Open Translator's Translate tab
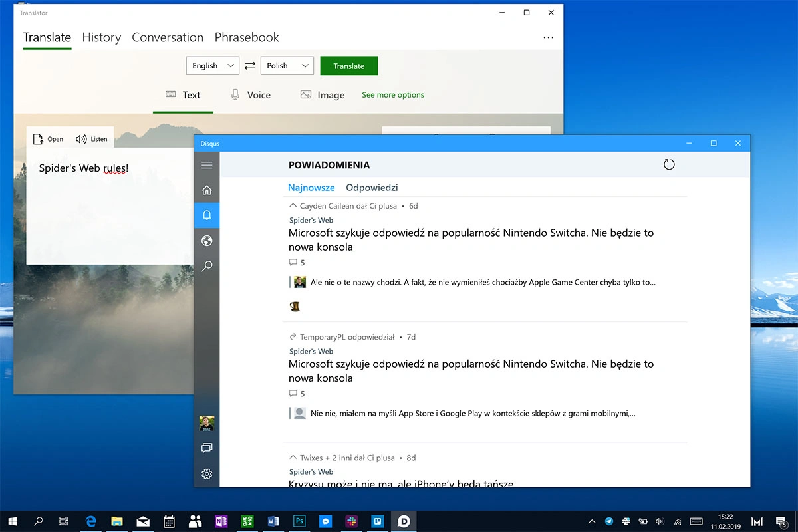Image resolution: width=798 pixels, height=532 pixels. click(47, 37)
